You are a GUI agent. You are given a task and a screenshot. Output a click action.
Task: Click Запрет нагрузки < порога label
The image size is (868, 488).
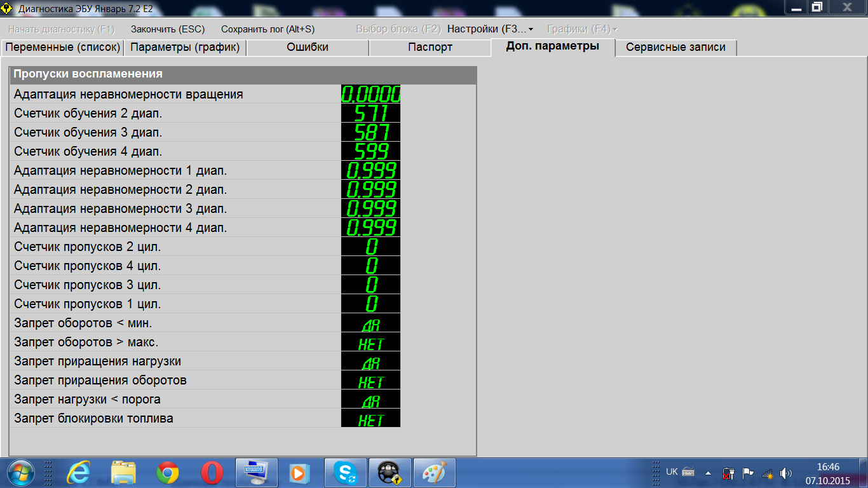pyautogui.click(x=88, y=399)
